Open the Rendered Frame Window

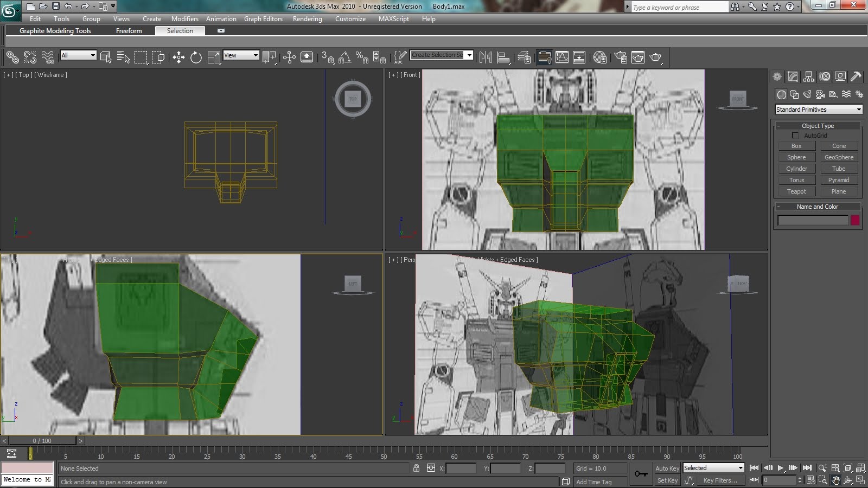(x=638, y=57)
